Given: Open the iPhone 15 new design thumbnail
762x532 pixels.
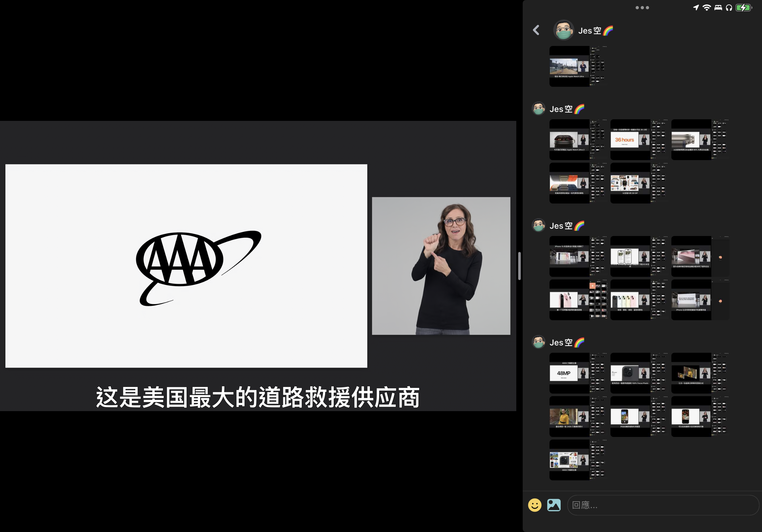Looking at the screenshot, I should tap(579, 256).
